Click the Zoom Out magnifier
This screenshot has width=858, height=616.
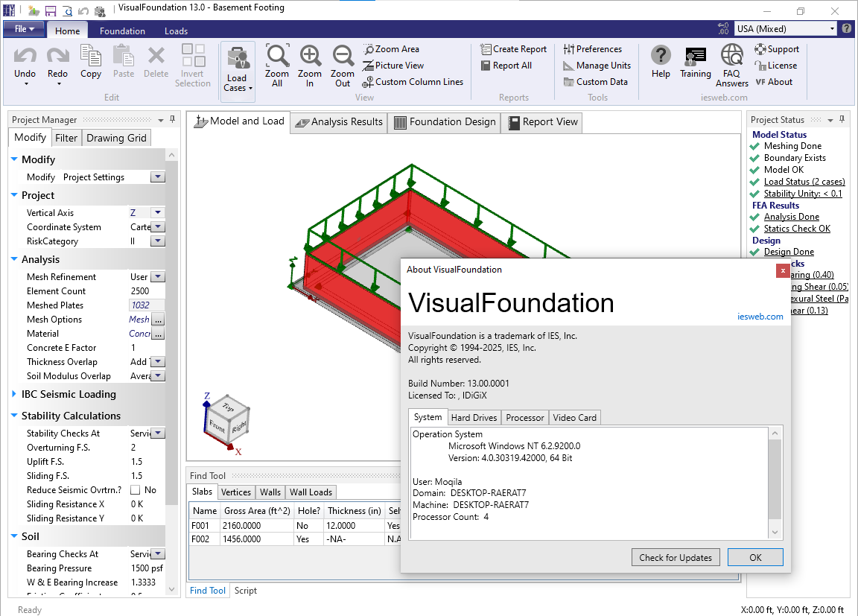point(343,56)
